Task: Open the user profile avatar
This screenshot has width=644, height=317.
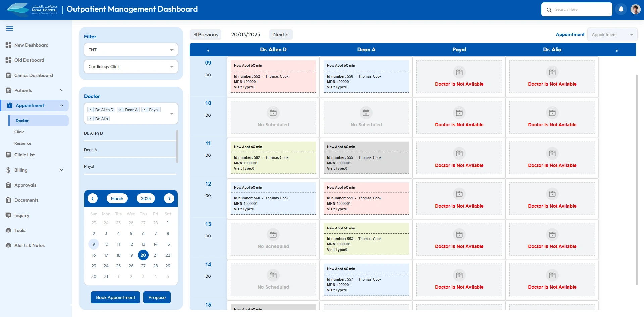Action: 635,9
